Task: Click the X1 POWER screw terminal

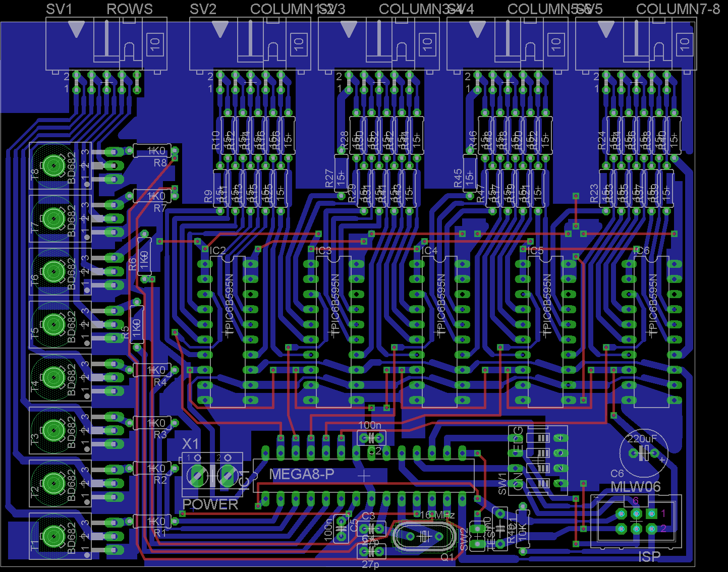Action: pyautogui.click(x=212, y=475)
